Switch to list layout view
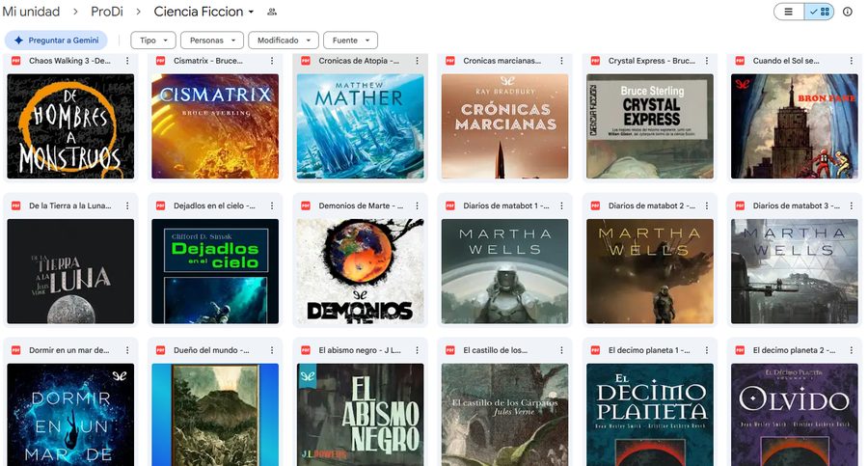The image size is (868, 466). tap(789, 12)
